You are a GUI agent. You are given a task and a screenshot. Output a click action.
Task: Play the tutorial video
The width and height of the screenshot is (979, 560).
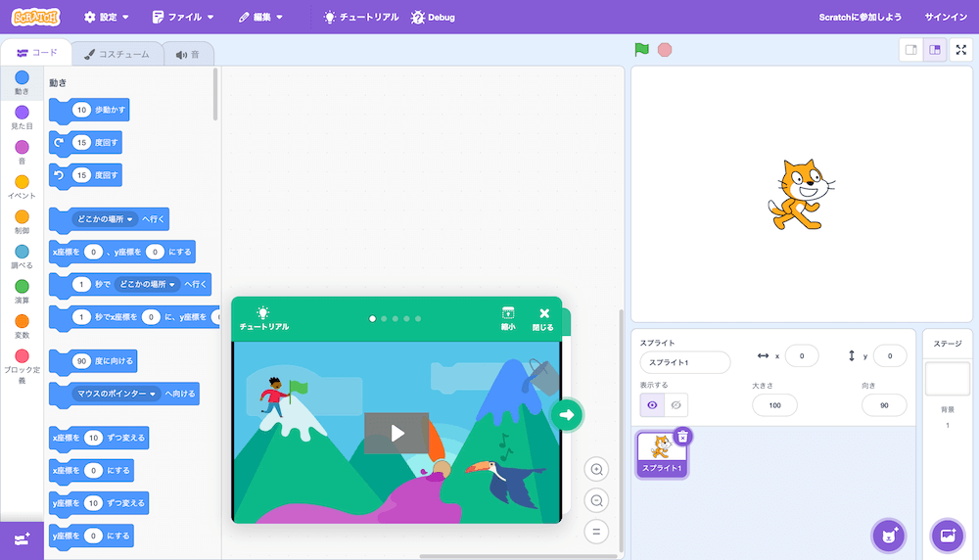coord(396,433)
